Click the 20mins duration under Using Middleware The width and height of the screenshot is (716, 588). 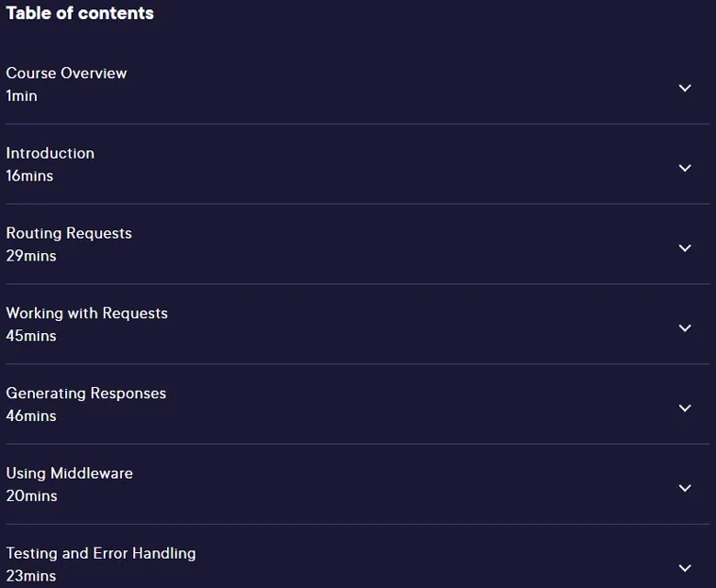[x=31, y=496]
